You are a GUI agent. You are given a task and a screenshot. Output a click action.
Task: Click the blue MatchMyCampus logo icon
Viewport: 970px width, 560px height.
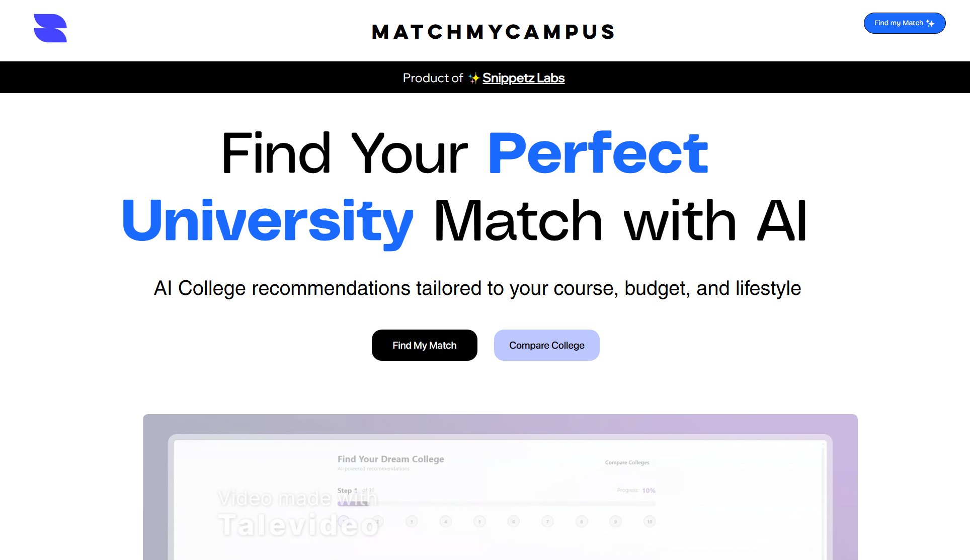click(50, 28)
